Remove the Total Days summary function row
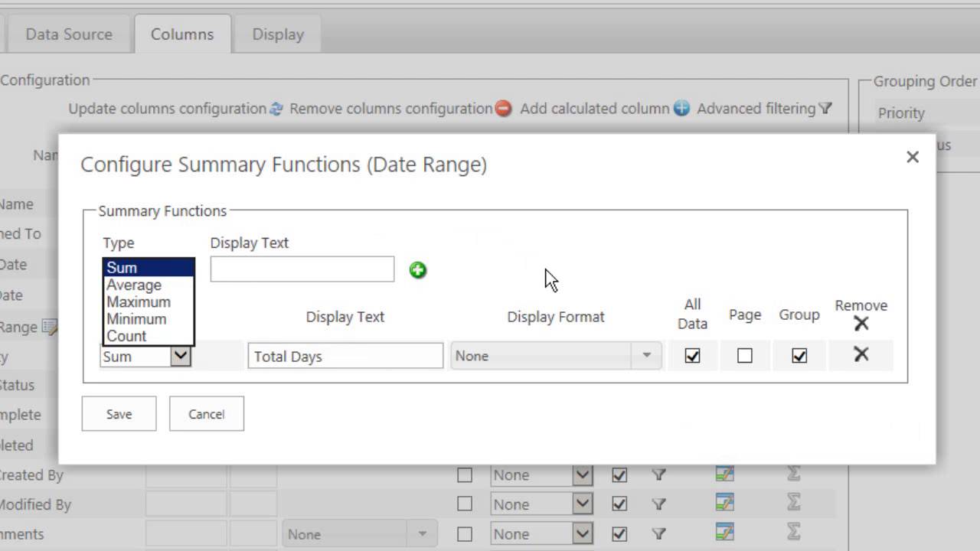980x551 pixels. tap(861, 354)
